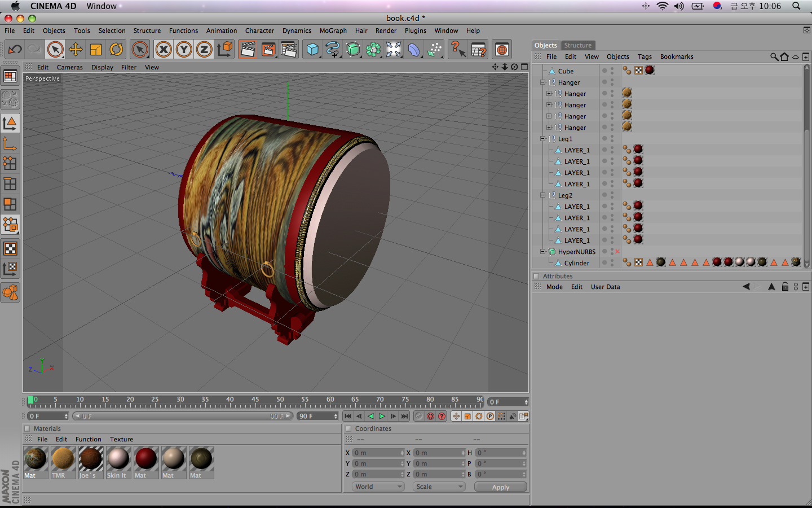The width and height of the screenshot is (812, 508).
Task: Collapse the HyperNURBS object tree
Action: [x=543, y=251]
